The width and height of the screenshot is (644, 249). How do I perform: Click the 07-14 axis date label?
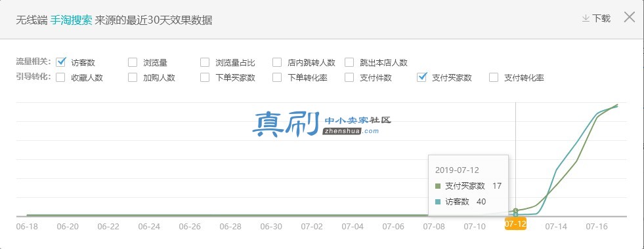coord(555,226)
